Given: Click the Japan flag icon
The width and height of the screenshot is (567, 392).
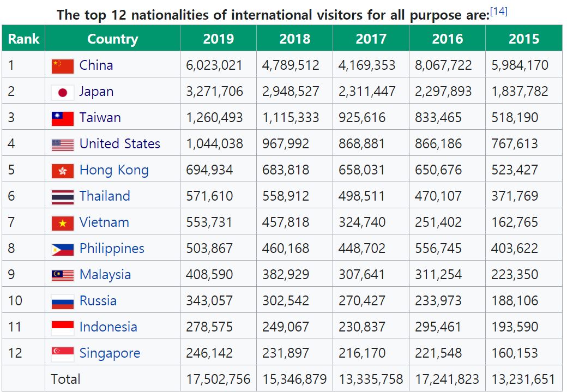Looking at the screenshot, I should tap(62, 92).
